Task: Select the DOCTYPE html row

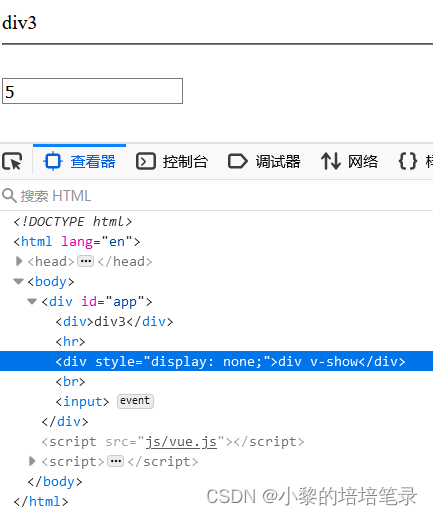Action: pos(73,222)
